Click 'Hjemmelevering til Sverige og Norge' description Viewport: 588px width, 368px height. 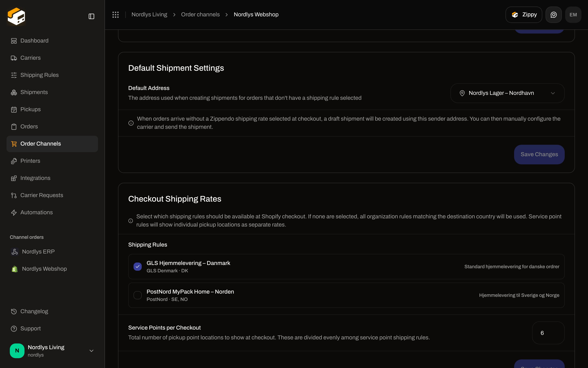click(519, 295)
